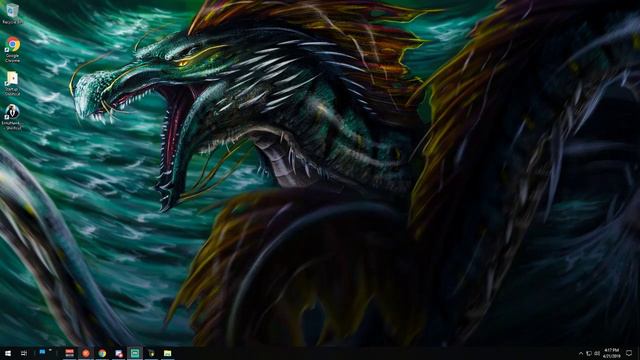
Task: Click the yellow-green folder taskbar app
Action: 167,353
